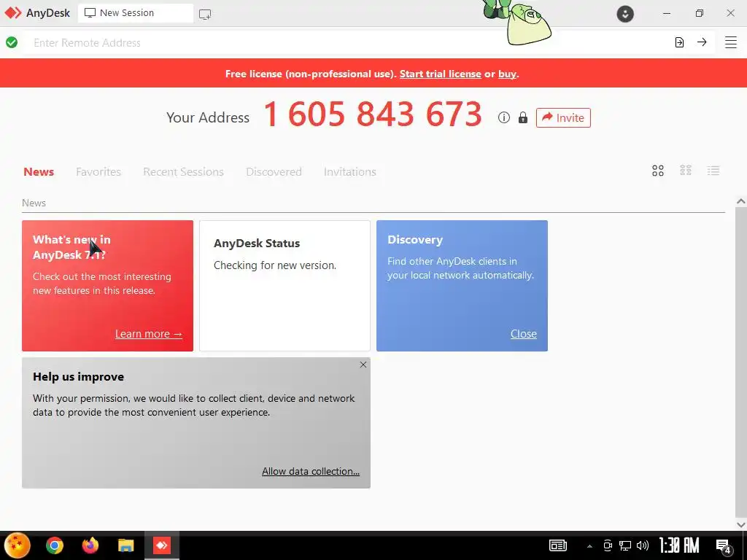Click the green connection status checkmark

tap(12, 42)
